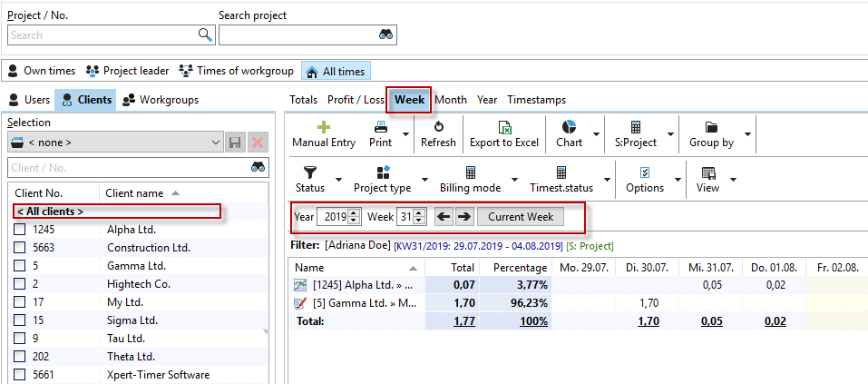Open the Chart pie icon

[x=569, y=127]
